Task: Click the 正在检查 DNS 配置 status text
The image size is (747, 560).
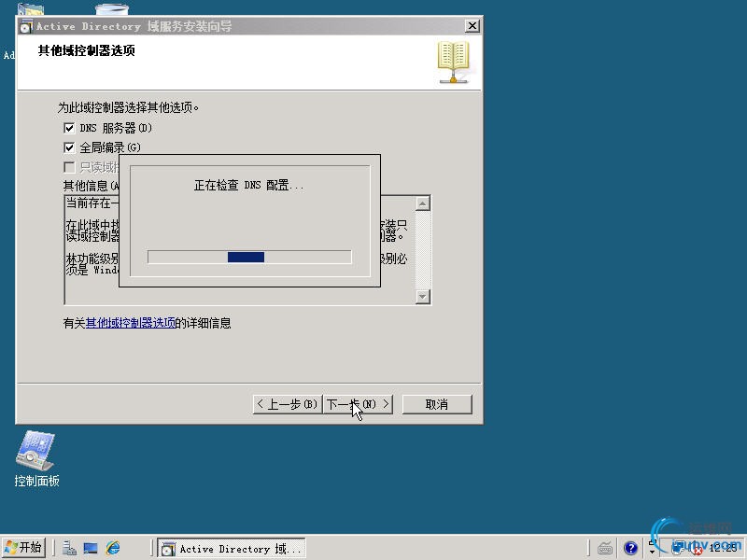Action: point(248,185)
